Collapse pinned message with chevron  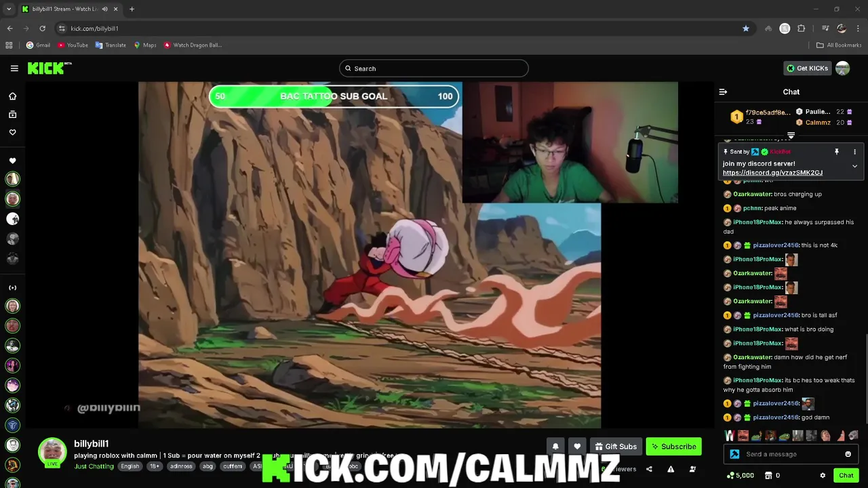[x=854, y=166]
